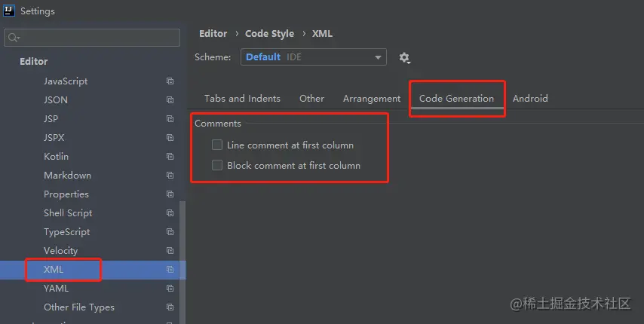Click the copy icon beside JSON
Image resolution: width=644 pixels, height=324 pixels.
(170, 100)
